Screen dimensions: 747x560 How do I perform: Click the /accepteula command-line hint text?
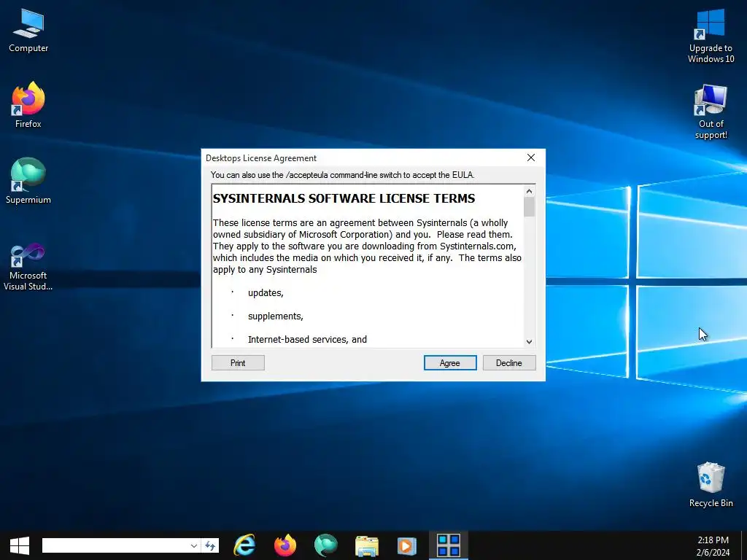pyautogui.click(x=343, y=175)
